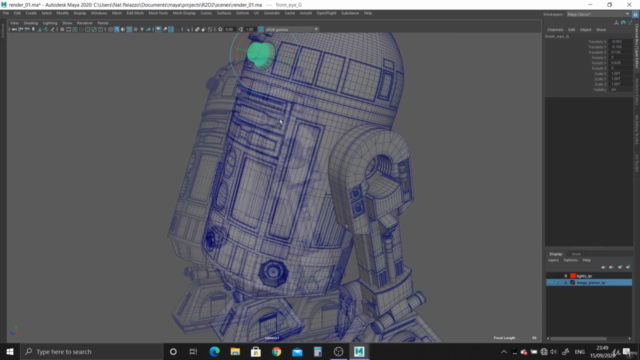Toggle the Resolution Gate icon
640x360 pixels.
pos(75,29)
